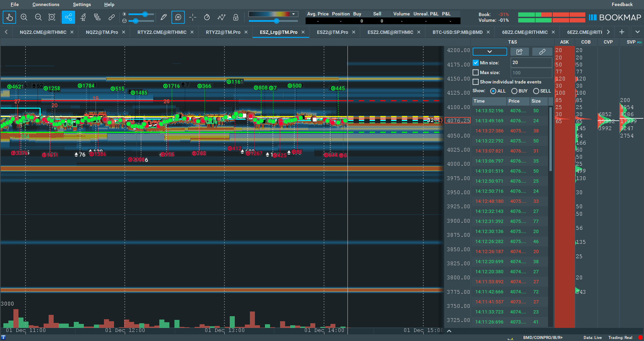Image resolution: width=644 pixels, height=341 pixels.
Task: Toggle the Min size checkbox
Action: (x=476, y=63)
